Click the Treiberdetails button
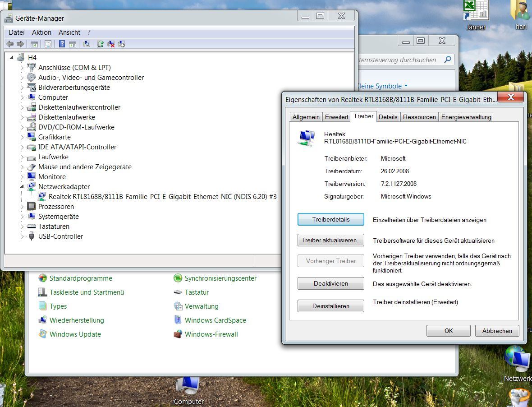This screenshot has height=407, width=532. 331,219
